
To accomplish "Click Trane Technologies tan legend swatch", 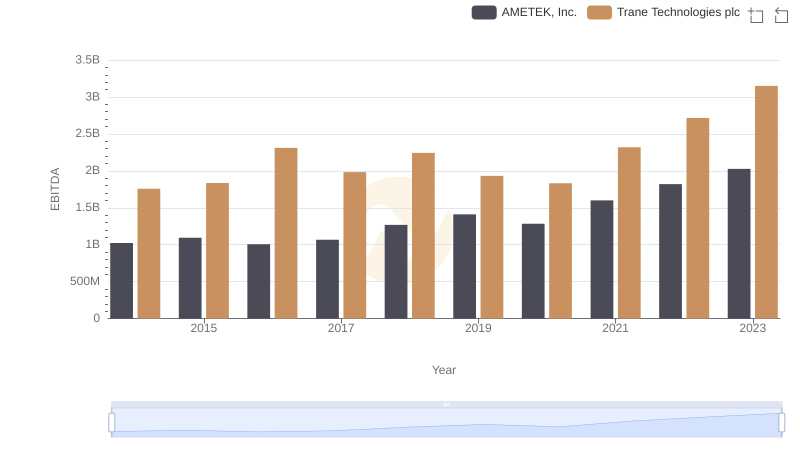I will point(599,12).
